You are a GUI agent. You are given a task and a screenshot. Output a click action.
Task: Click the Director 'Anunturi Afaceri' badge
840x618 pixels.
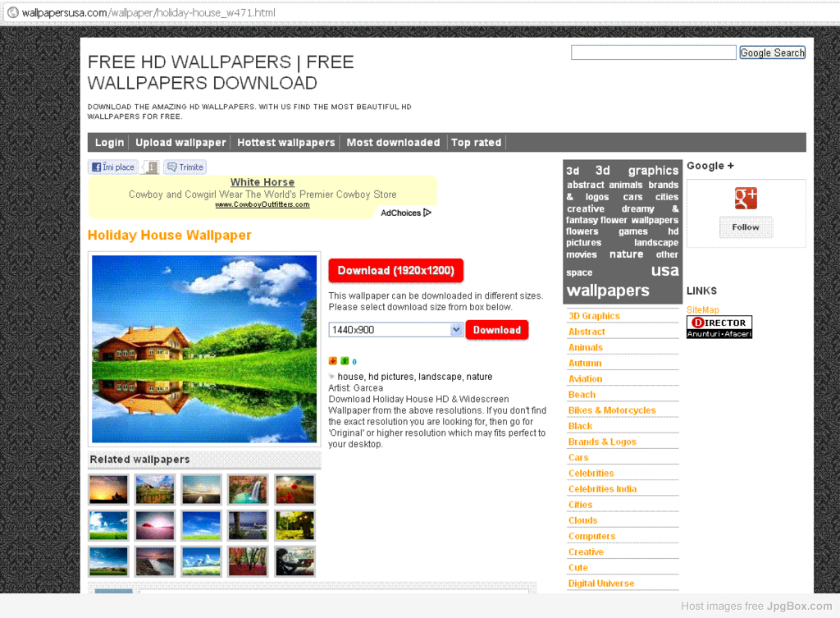click(x=719, y=327)
